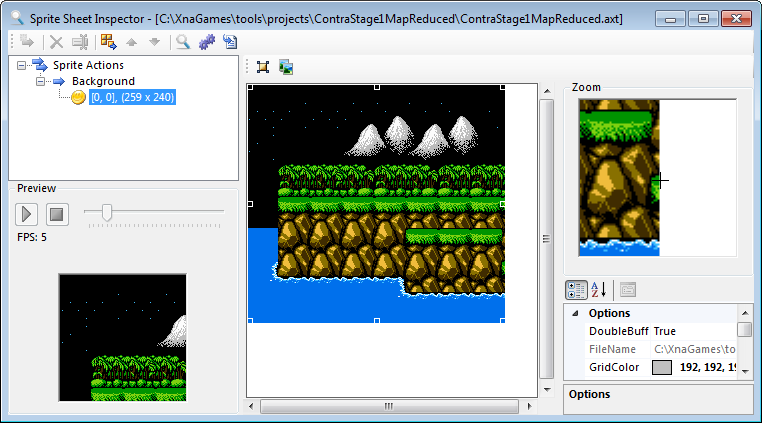Click the top-middle selection handle
This screenshot has height=423, width=762.
tap(377, 87)
